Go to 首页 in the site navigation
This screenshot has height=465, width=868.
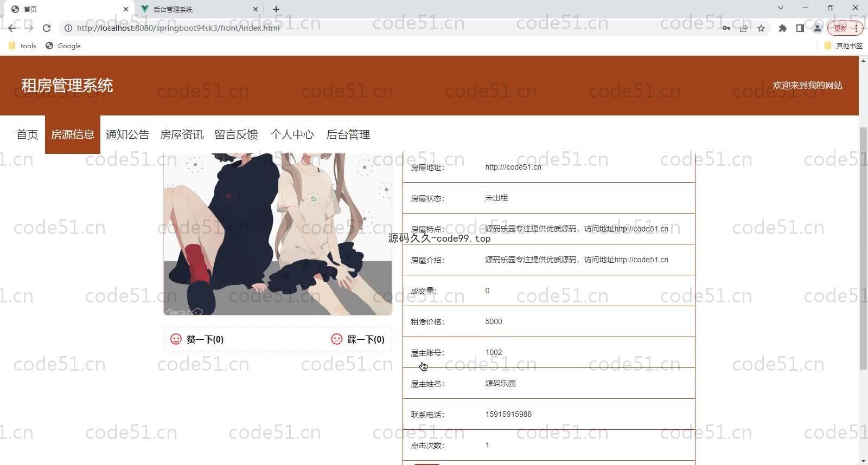point(27,134)
